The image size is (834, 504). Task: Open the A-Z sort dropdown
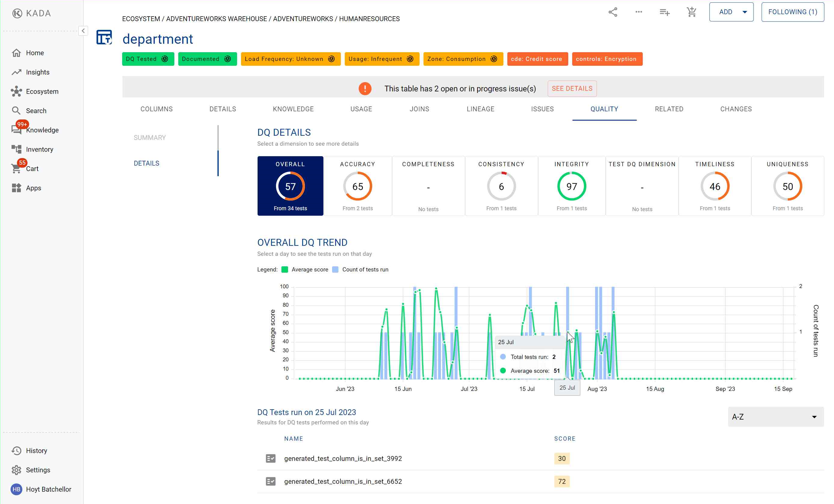pos(775,417)
